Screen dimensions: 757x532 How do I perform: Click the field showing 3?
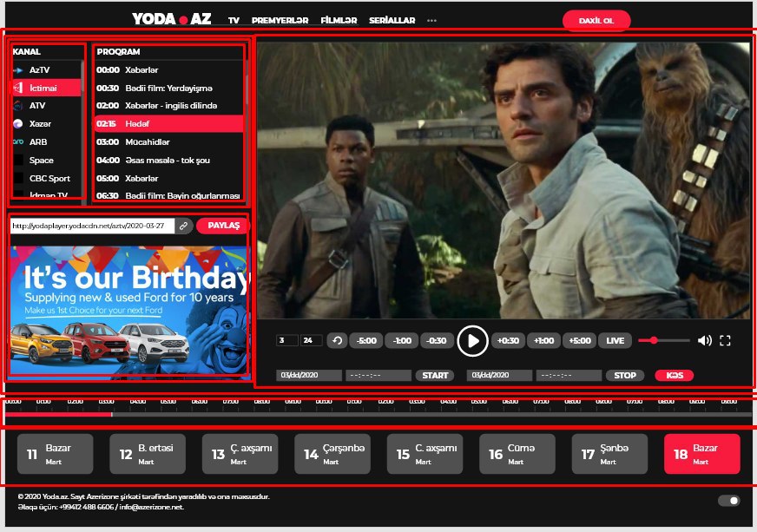(286, 341)
